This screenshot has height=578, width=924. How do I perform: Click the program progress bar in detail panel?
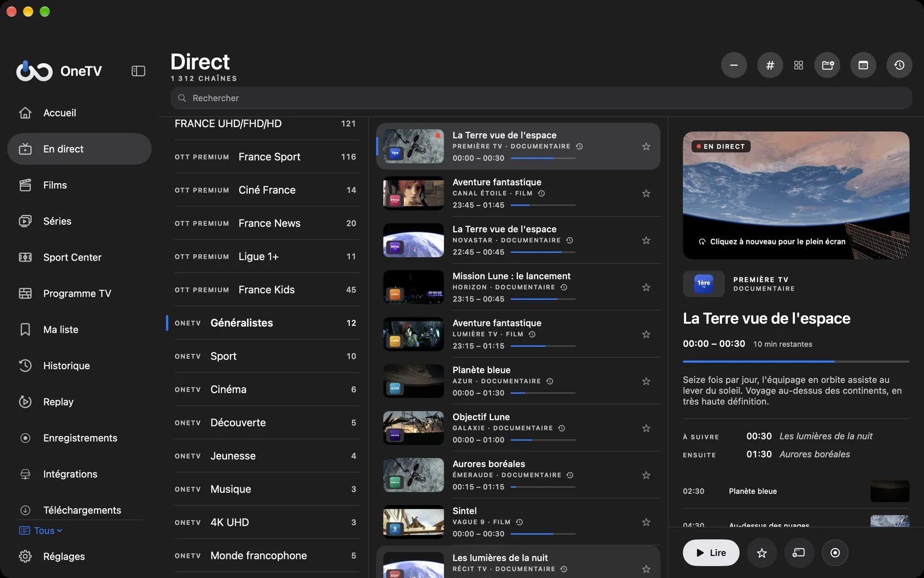point(796,362)
